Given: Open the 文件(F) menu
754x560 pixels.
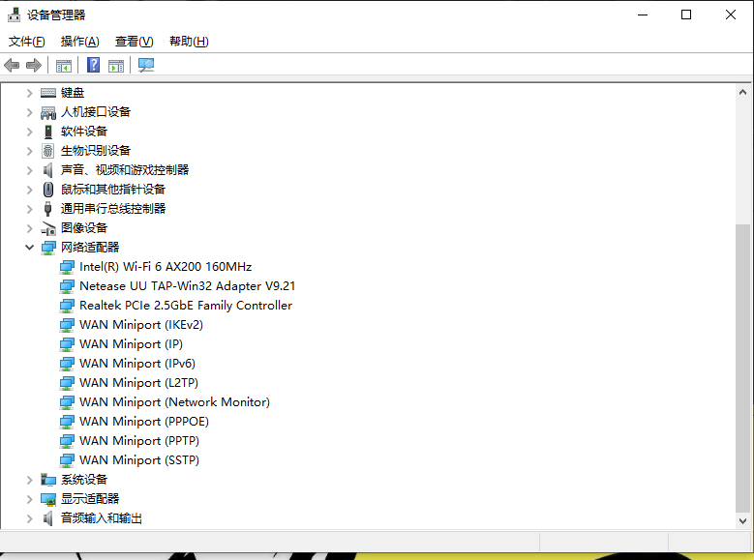Looking at the screenshot, I should pyautogui.click(x=27, y=42).
